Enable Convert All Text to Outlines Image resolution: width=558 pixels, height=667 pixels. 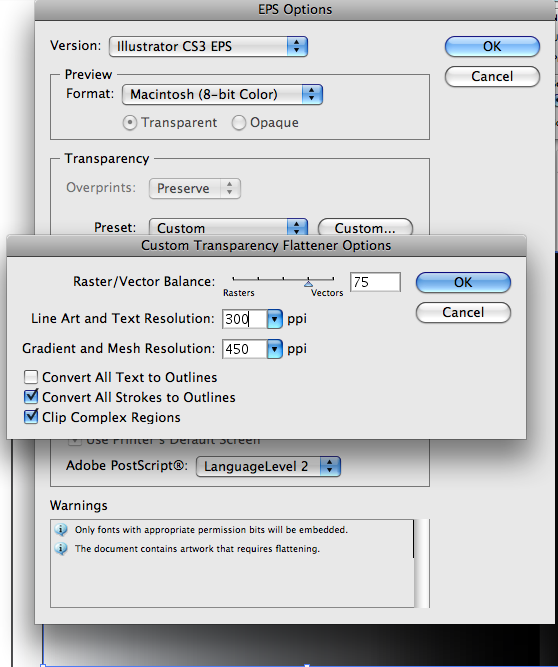pos(31,377)
